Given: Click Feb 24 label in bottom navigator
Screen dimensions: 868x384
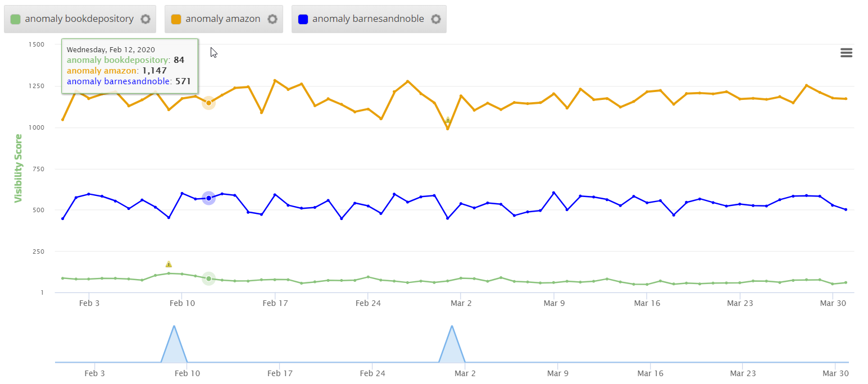Looking at the screenshot, I should [x=372, y=373].
